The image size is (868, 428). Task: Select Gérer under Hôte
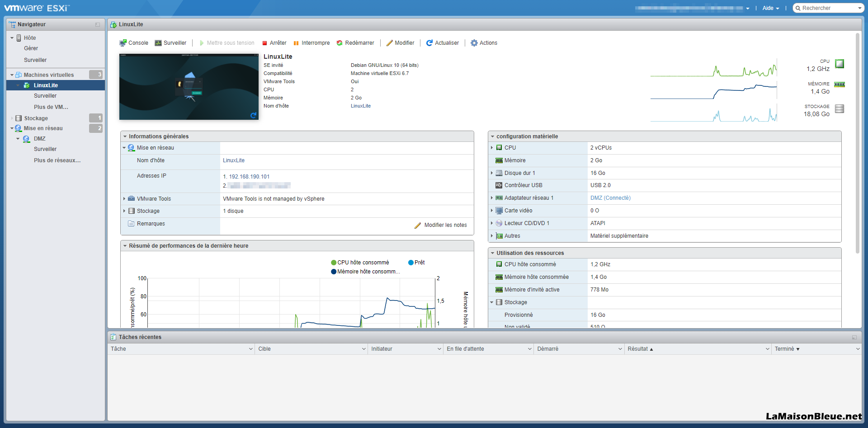tap(31, 48)
